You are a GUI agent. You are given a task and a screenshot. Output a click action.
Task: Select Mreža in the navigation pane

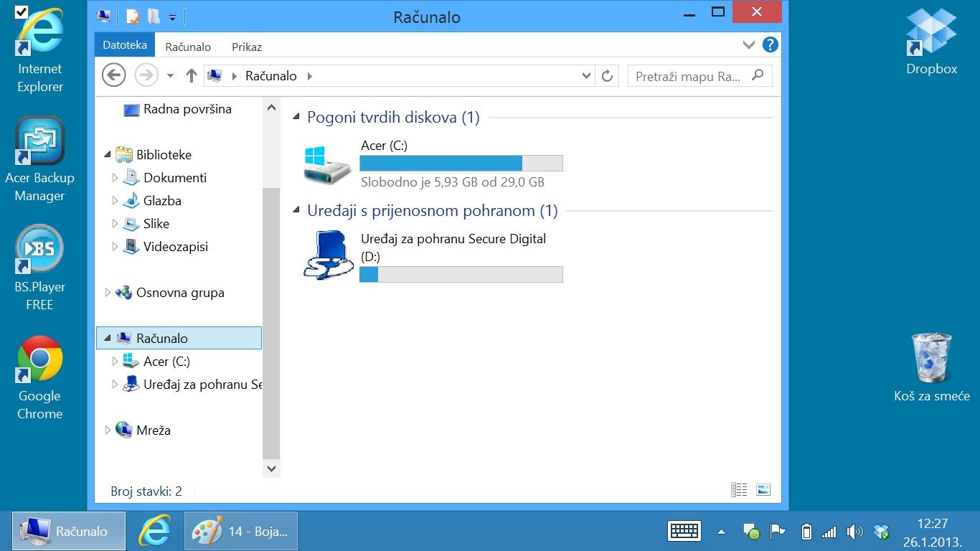pyautogui.click(x=153, y=430)
